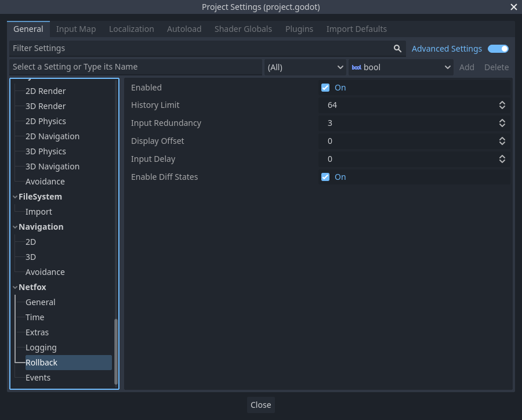Viewport: 522px width, 420px height.
Task: Uncheck the Enabled setting
Action: pos(325,87)
